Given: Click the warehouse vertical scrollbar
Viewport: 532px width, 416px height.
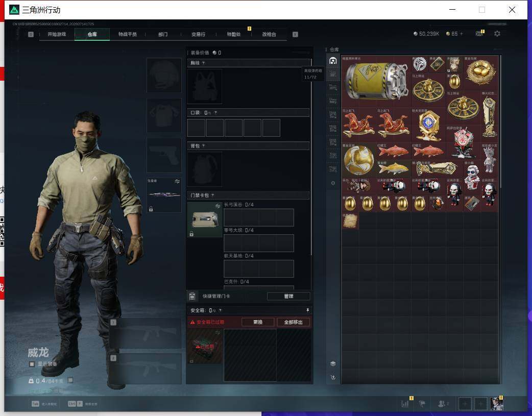Looking at the screenshot, I should 500,122.
